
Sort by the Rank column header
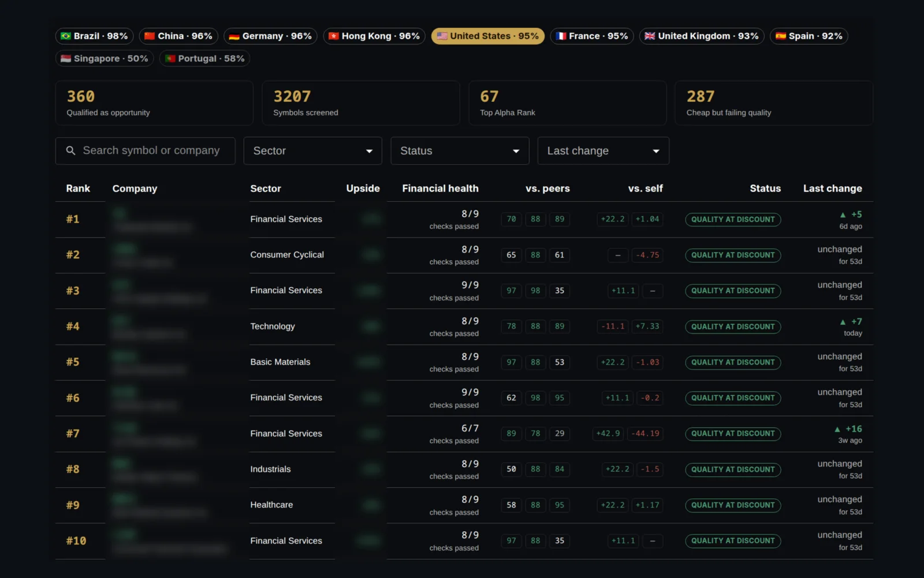78,188
